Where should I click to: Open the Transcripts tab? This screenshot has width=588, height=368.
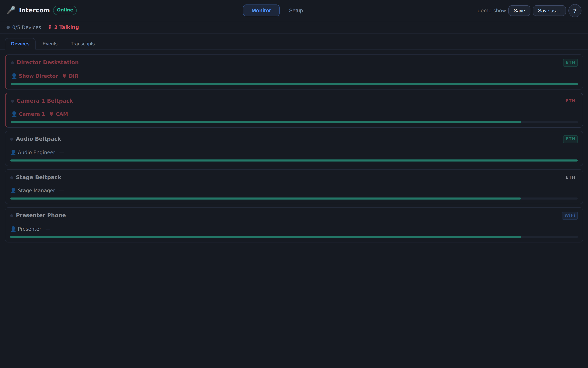click(x=83, y=44)
